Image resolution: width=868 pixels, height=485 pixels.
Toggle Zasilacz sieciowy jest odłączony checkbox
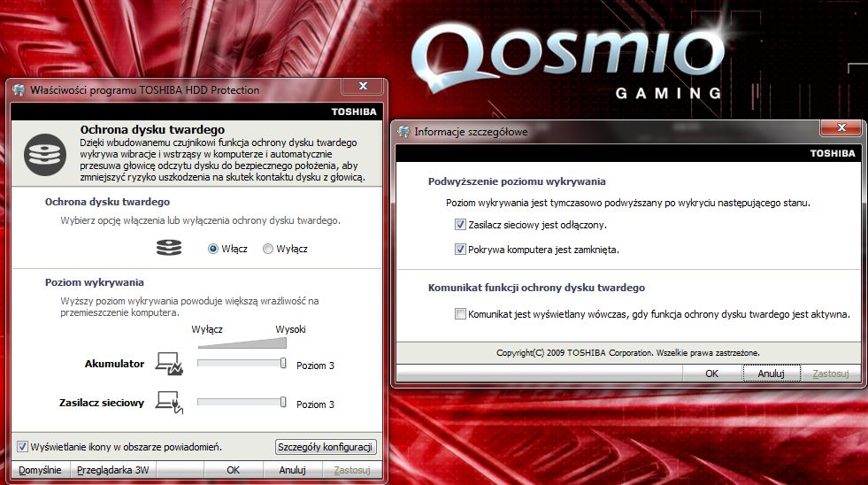click(460, 225)
